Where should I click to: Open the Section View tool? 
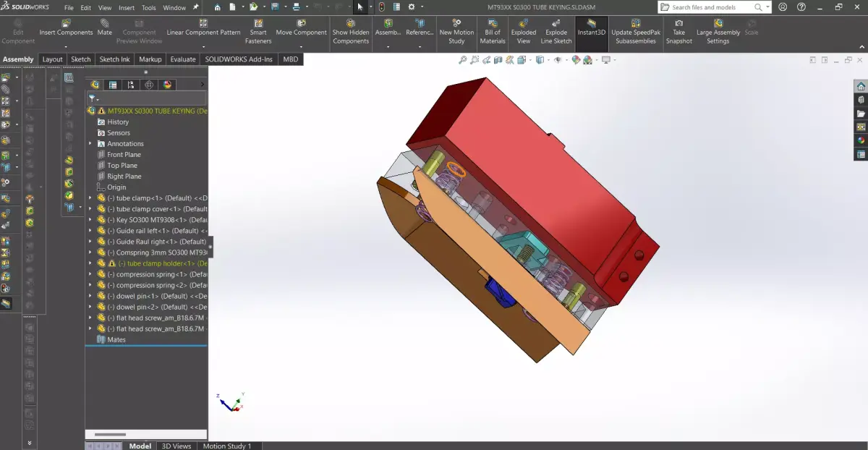click(x=499, y=59)
